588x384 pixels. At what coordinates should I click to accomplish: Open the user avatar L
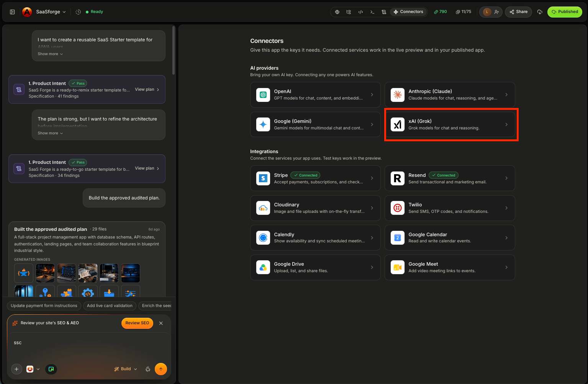point(487,12)
